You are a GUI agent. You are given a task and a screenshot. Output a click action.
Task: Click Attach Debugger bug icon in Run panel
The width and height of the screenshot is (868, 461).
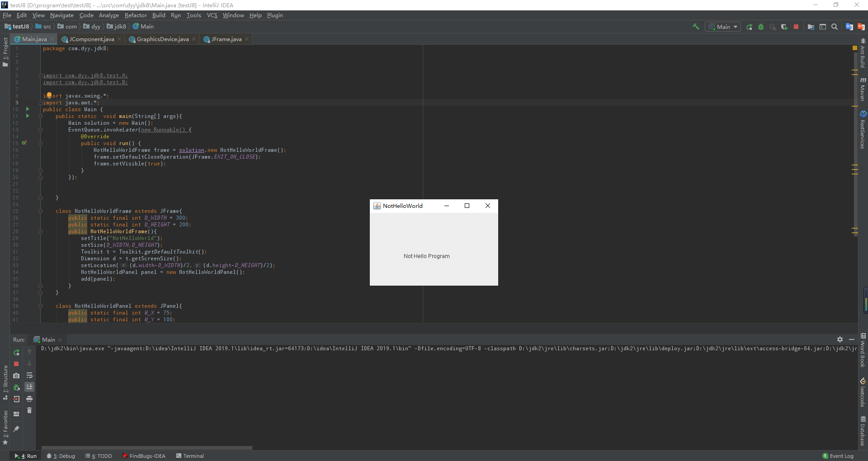point(16,387)
